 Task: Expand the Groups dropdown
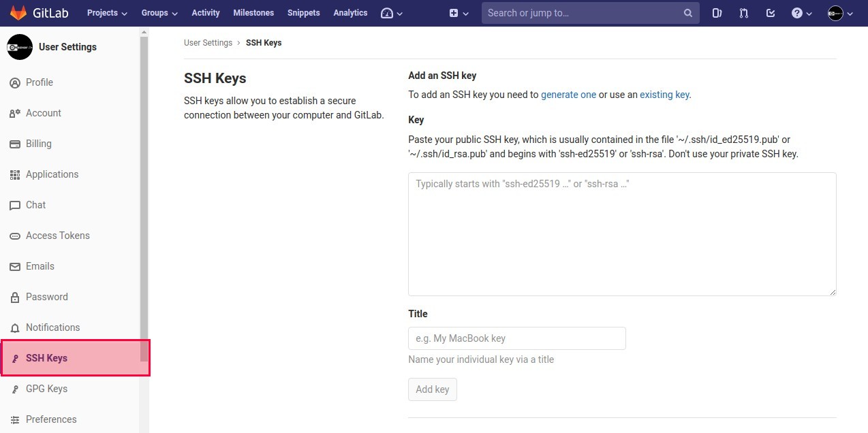159,13
